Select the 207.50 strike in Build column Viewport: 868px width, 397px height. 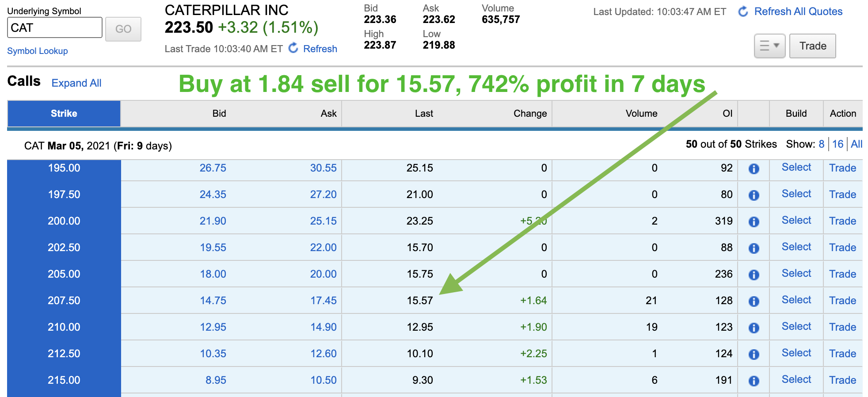[x=796, y=300]
